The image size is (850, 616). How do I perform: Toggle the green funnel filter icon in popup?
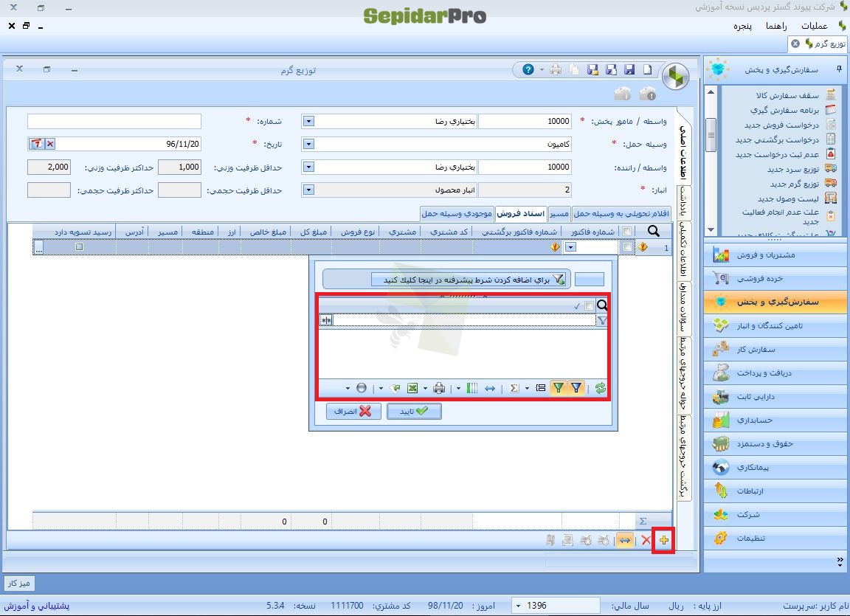pos(558,388)
